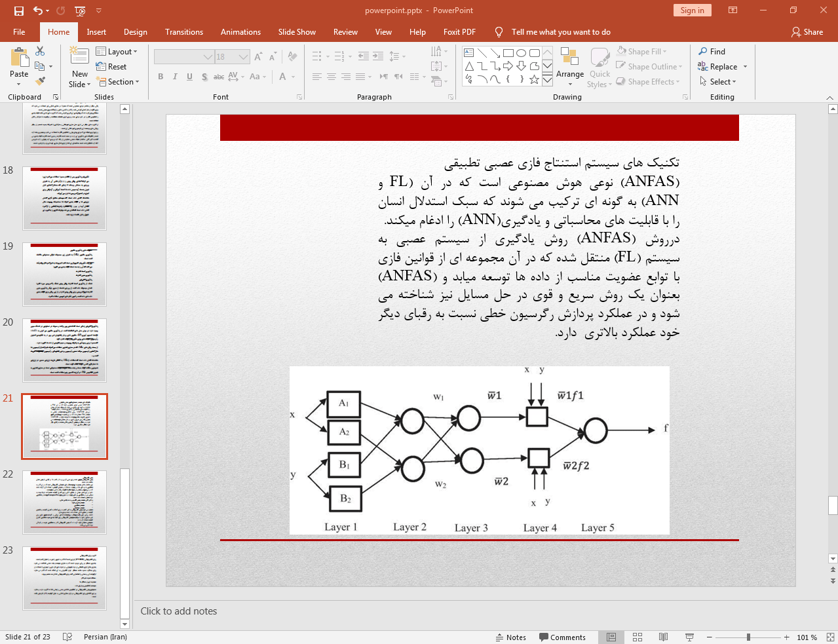The image size is (838, 644).
Task: Click Reset slide button
Action: (x=111, y=66)
